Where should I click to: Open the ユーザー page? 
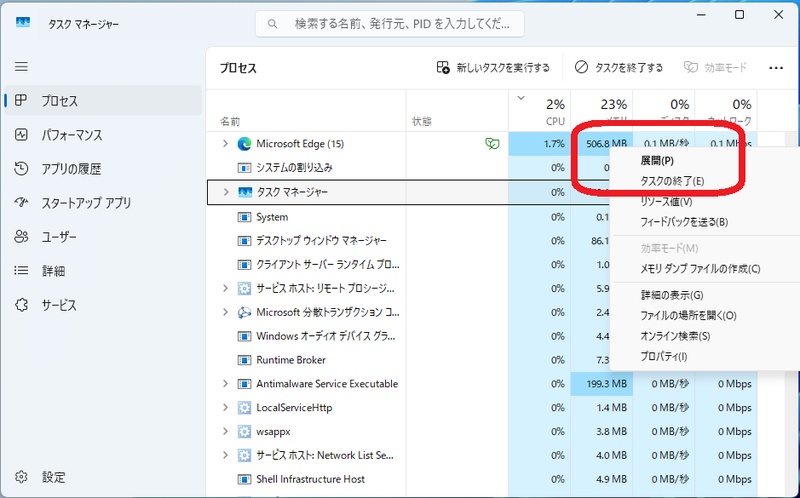(102, 237)
